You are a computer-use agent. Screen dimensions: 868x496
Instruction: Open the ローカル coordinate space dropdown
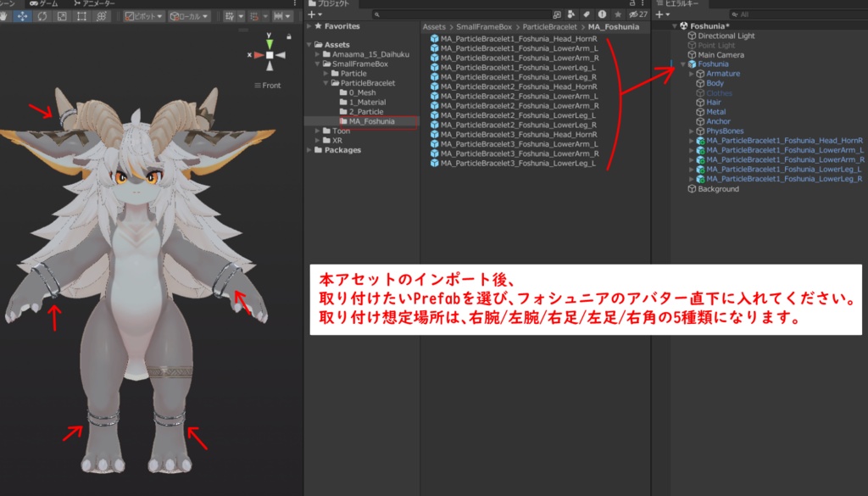[x=187, y=17]
